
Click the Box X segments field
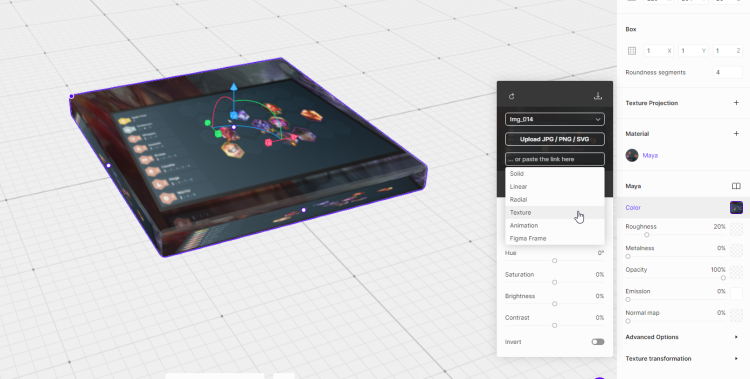(x=658, y=51)
